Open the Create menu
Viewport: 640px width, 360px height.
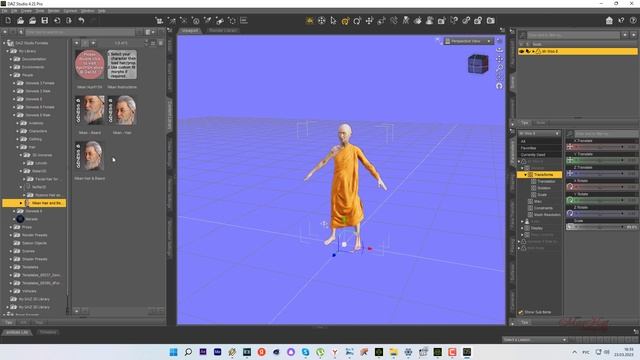pyautogui.click(x=26, y=11)
